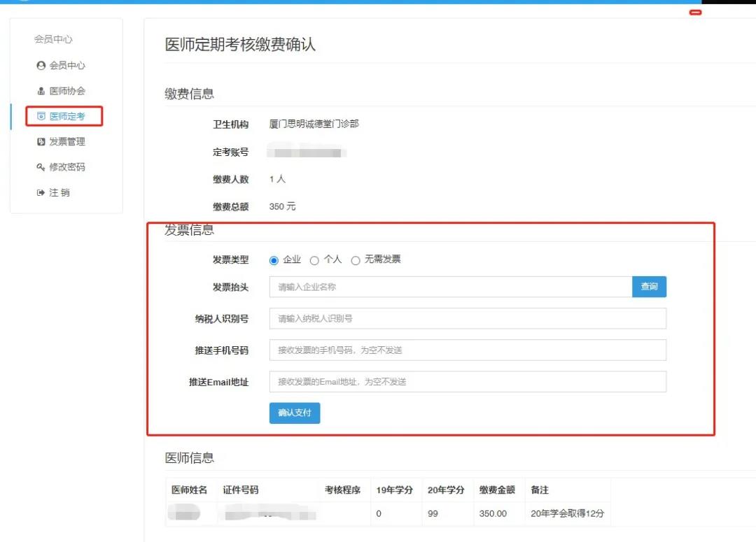Click the 纳税人识别号 input field
This screenshot has width=756, height=542.
coord(467,318)
